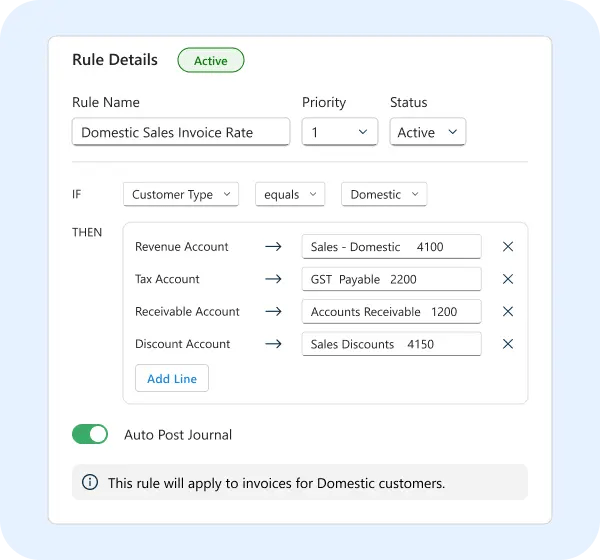Remove the Revenue Account line

[x=508, y=247]
